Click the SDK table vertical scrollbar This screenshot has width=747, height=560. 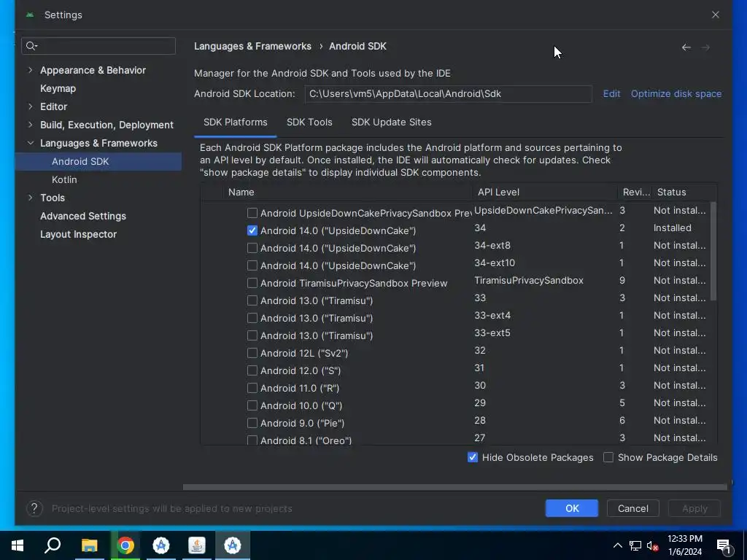pyautogui.click(x=713, y=252)
